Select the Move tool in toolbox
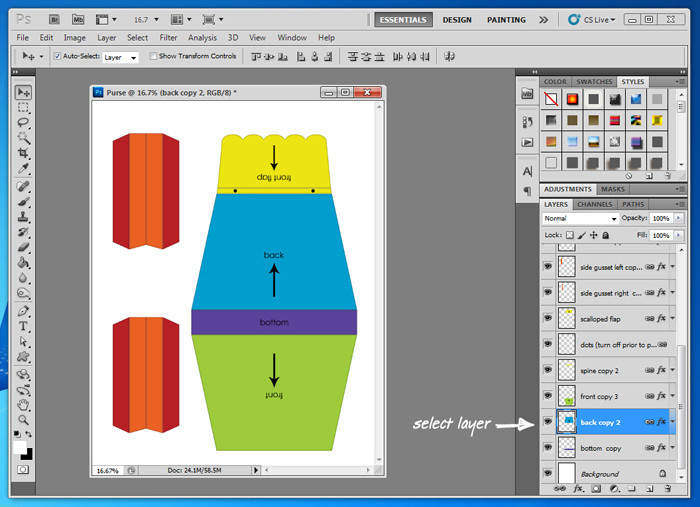This screenshot has width=700, height=507. click(23, 92)
